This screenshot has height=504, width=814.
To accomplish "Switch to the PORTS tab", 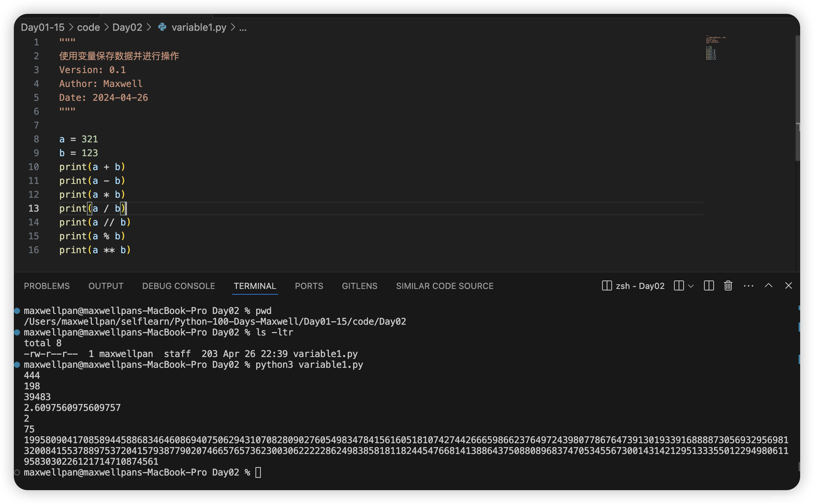I will (x=309, y=286).
